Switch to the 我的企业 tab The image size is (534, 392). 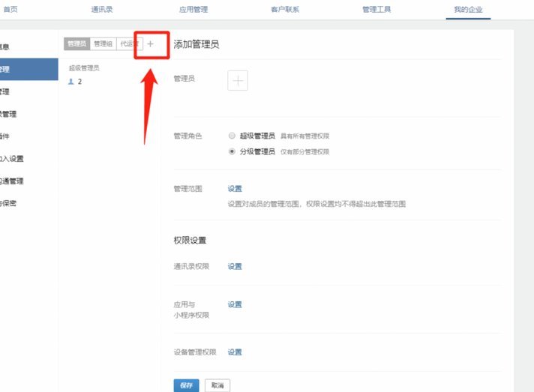click(468, 9)
